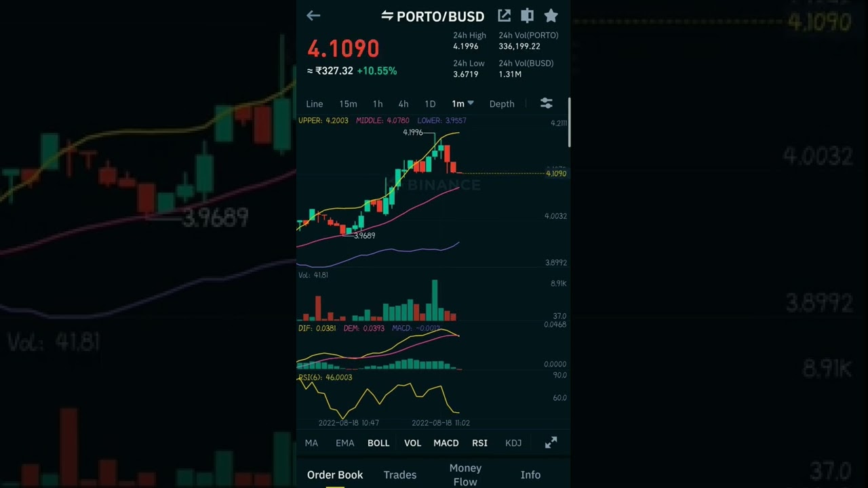Tap the current price tag 4.1090 on axis
This screenshot has height=488, width=868.
point(556,174)
